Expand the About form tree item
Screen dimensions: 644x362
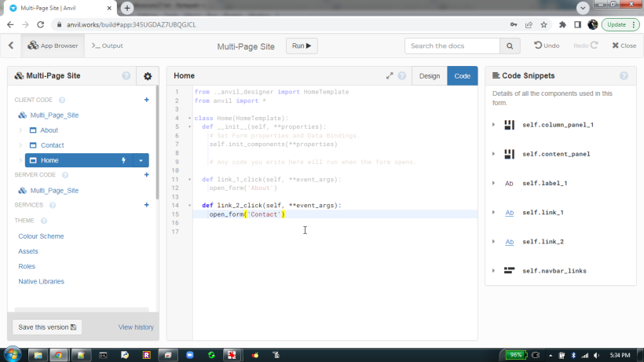pyautogui.click(x=20, y=130)
